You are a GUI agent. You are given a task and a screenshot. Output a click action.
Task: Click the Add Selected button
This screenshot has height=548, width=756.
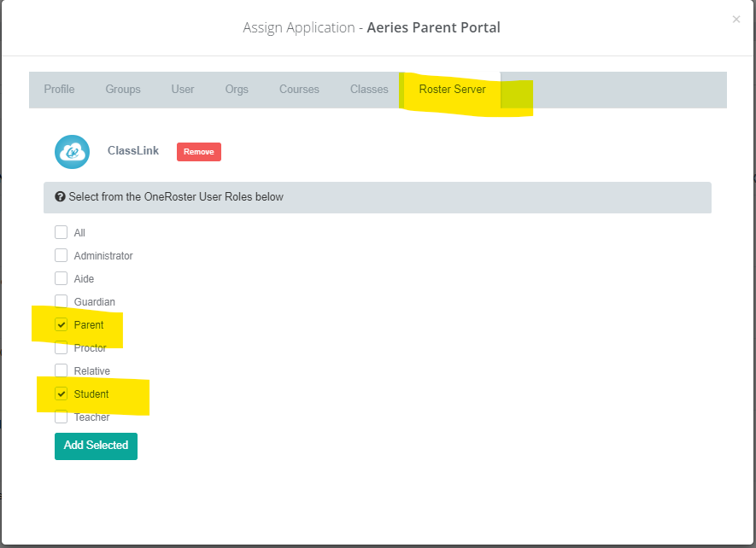click(x=96, y=446)
